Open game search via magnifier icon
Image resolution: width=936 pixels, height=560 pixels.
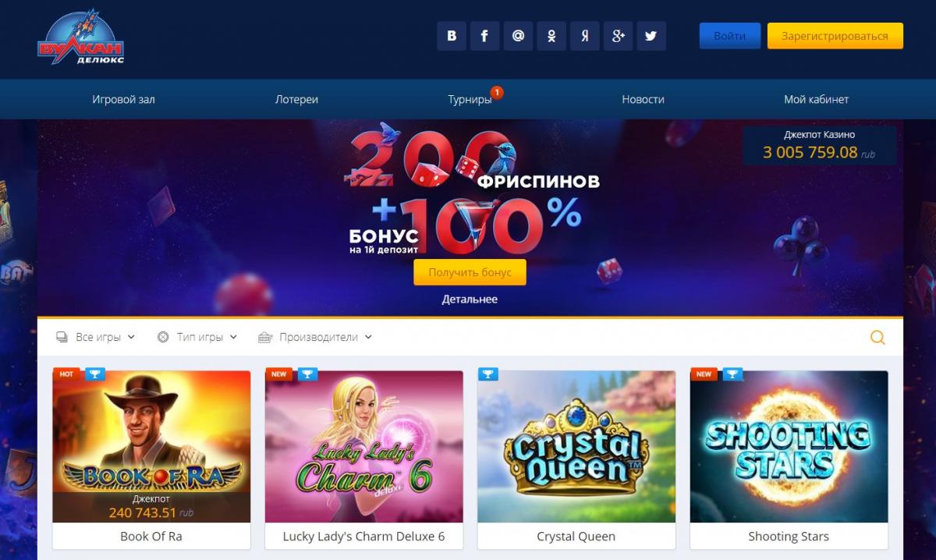point(877,337)
